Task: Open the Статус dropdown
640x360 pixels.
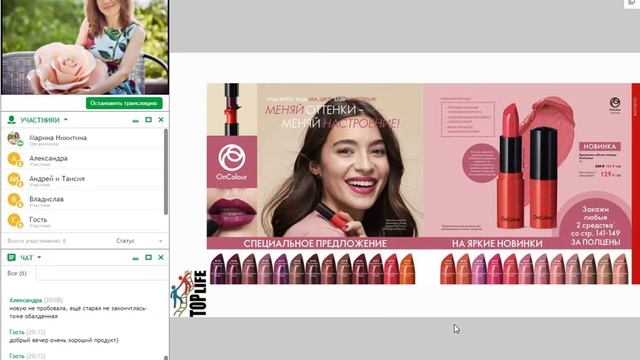Action: (x=139, y=241)
